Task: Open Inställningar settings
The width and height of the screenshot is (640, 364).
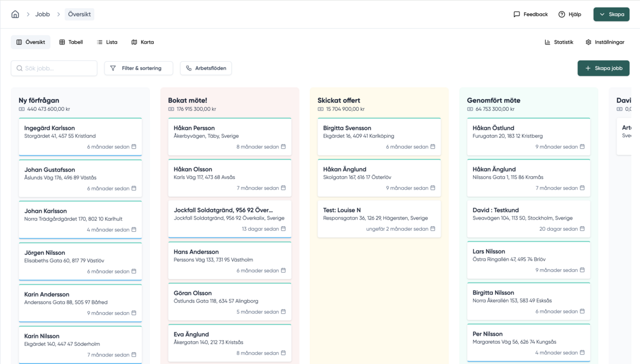Action: (605, 42)
